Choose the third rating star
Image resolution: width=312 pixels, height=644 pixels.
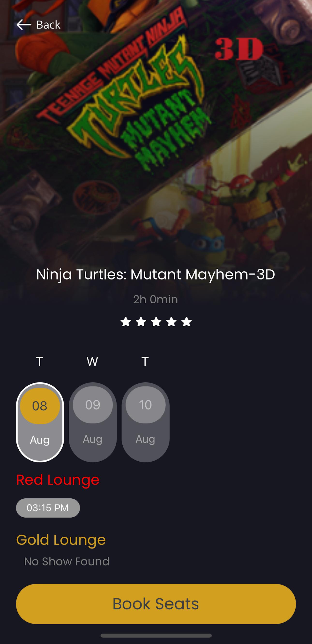coord(156,322)
